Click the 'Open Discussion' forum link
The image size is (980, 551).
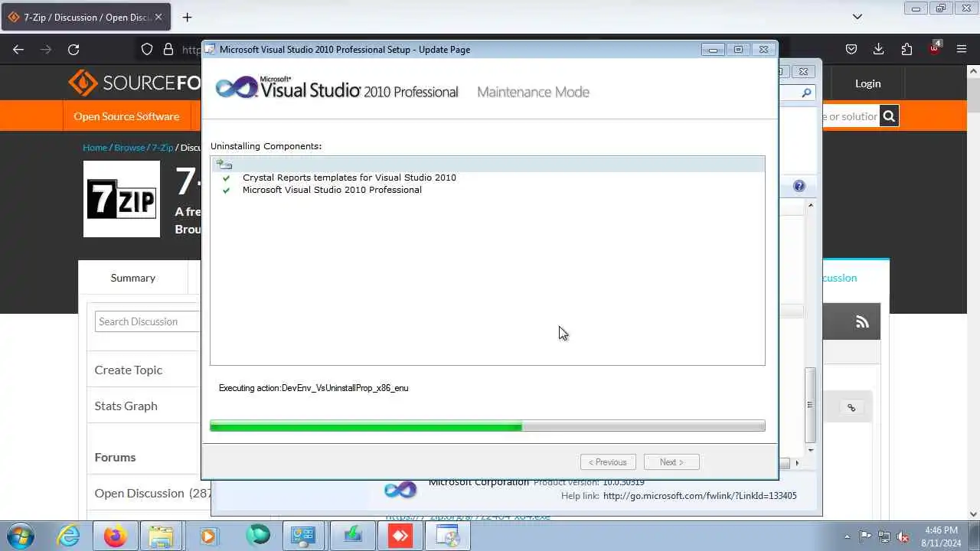pos(139,493)
